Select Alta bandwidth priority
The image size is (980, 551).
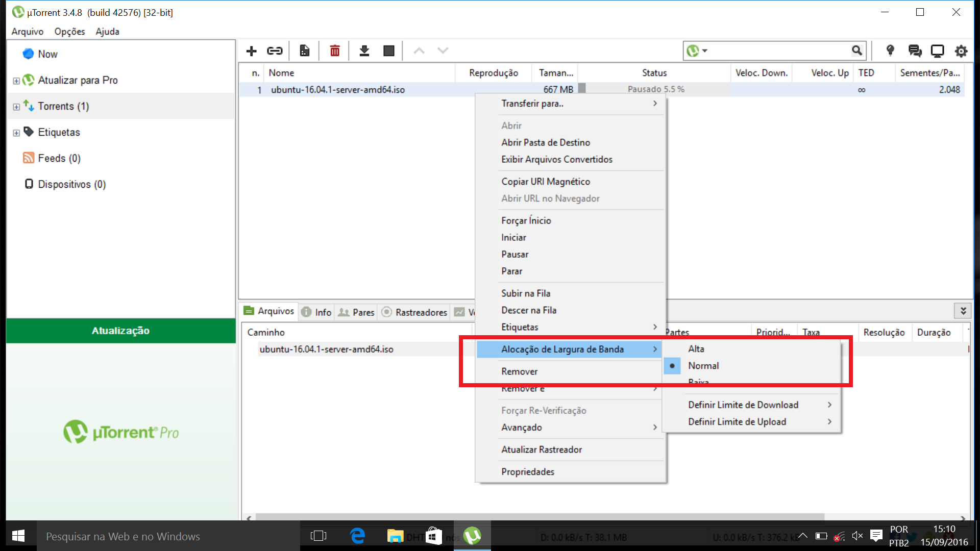pos(751,349)
